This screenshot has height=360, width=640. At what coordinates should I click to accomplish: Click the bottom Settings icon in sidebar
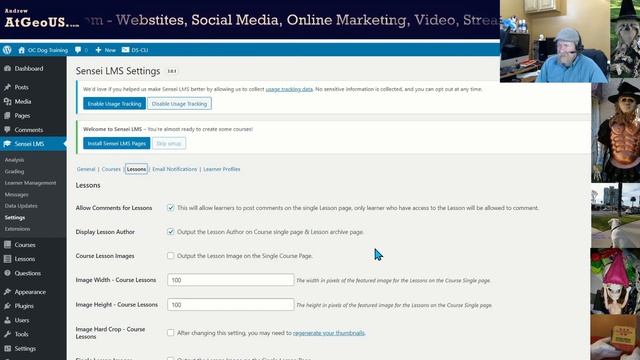tap(7, 348)
